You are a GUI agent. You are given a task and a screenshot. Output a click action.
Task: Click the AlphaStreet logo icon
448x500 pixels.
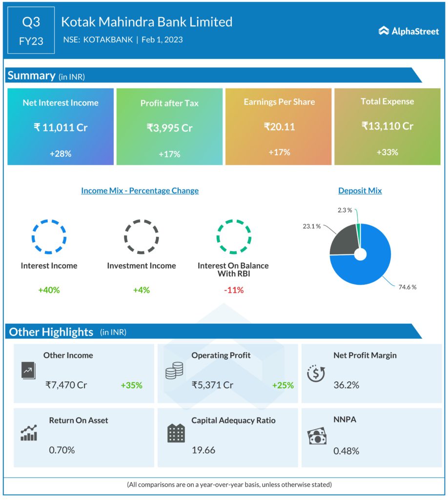[384, 31]
